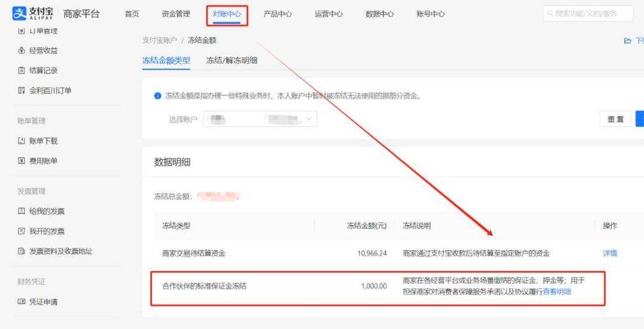Open 账单下载 in the sidebar
Screen dimensions: 644x329
point(43,141)
